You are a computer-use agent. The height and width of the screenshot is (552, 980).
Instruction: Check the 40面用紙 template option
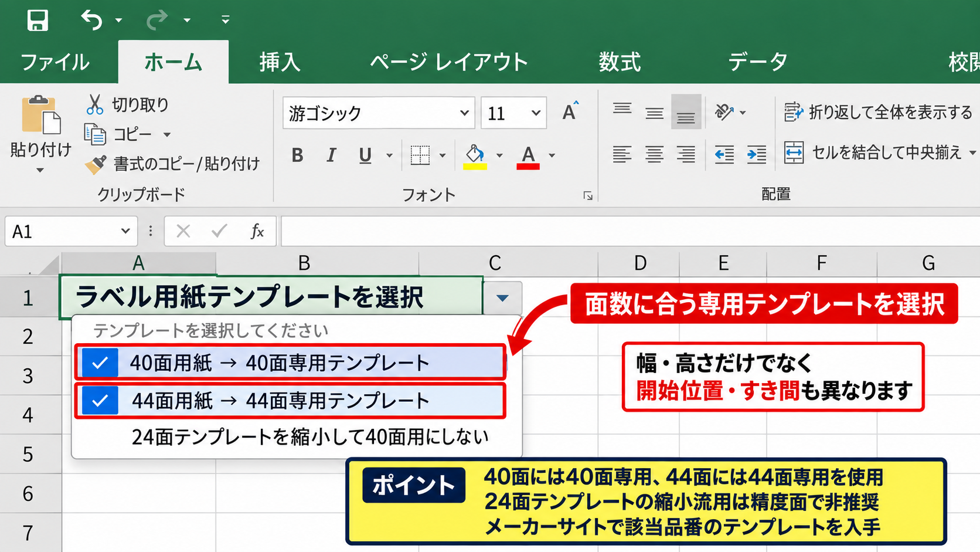point(100,363)
